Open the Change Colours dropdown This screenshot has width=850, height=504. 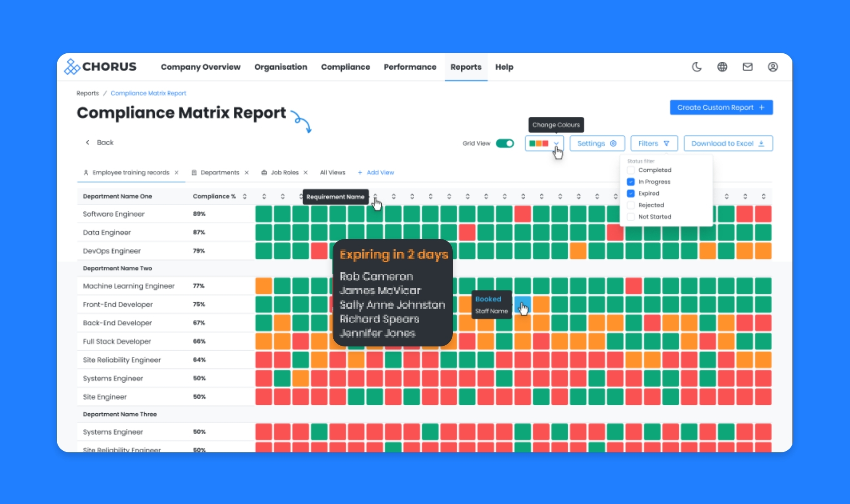tap(544, 143)
